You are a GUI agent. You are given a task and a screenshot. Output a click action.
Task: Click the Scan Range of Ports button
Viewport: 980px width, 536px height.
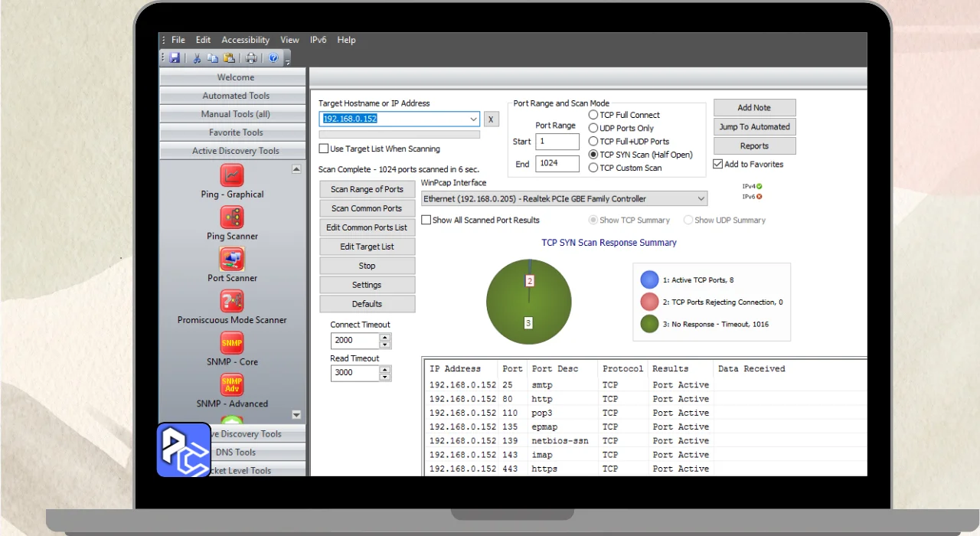[x=367, y=189]
